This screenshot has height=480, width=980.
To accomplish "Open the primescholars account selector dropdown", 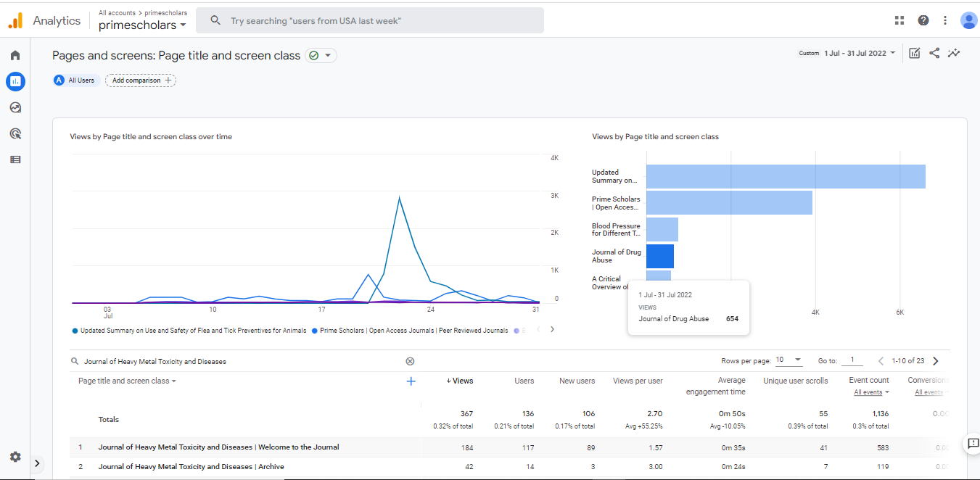I will [x=142, y=25].
